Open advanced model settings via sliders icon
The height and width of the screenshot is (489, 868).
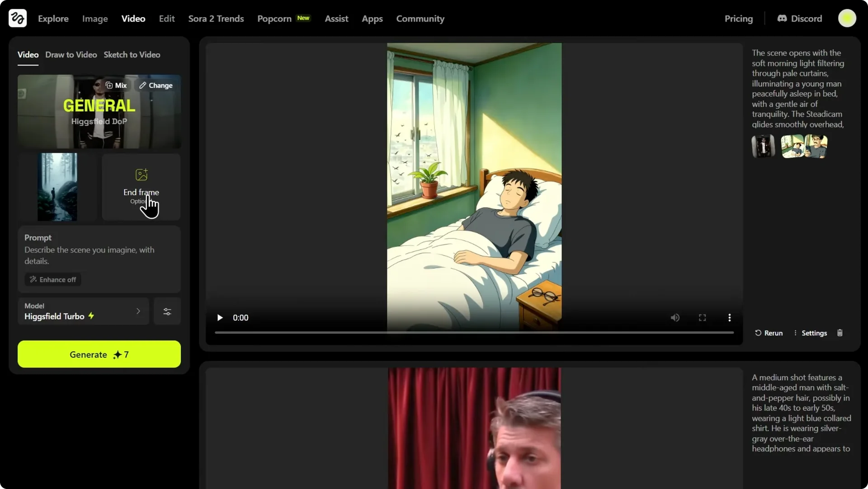coord(166,311)
